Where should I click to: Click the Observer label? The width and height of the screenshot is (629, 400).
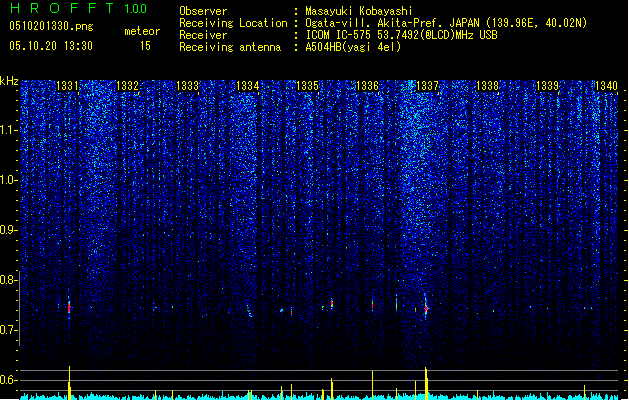[x=203, y=11]
